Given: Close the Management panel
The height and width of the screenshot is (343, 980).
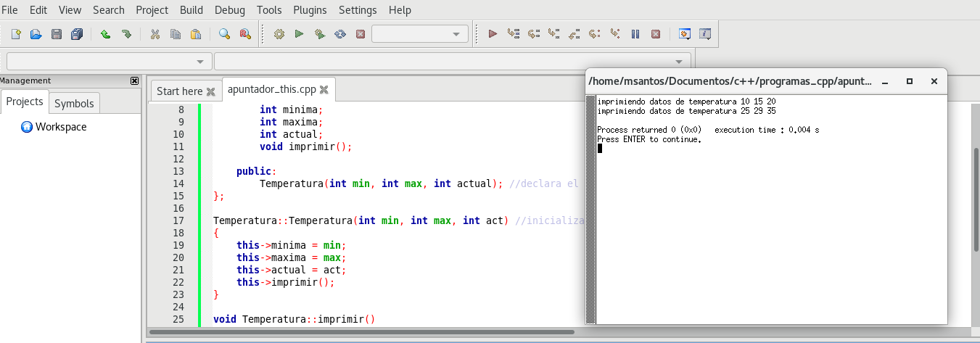Looking at the screenshot, I should [134, 80].
